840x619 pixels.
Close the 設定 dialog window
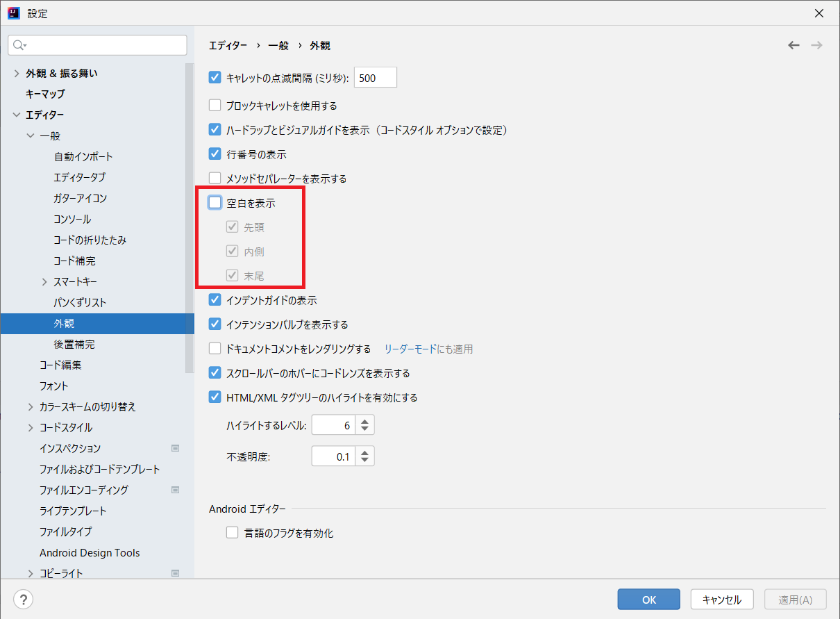[x=819, y=13]
